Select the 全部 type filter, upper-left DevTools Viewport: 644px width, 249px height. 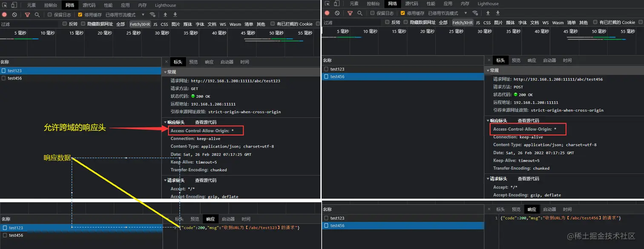121,24
